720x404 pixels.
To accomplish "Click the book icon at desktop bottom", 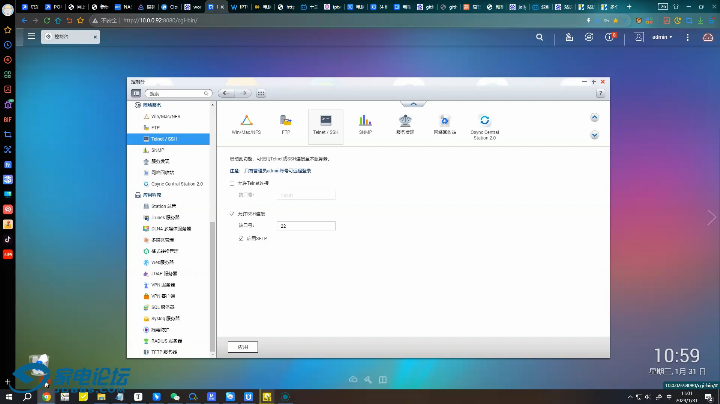I will [382, 379].
